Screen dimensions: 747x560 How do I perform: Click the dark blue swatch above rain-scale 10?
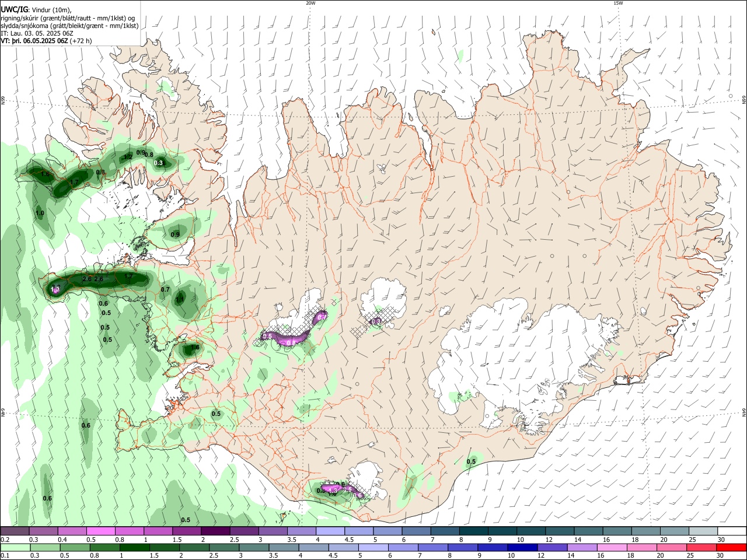tap(521, 547)
